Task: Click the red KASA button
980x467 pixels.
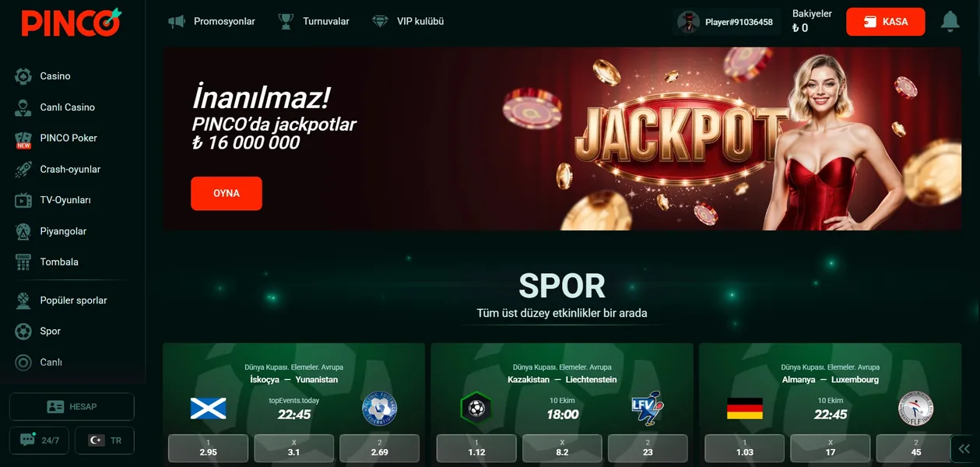Action: (886, 22)
